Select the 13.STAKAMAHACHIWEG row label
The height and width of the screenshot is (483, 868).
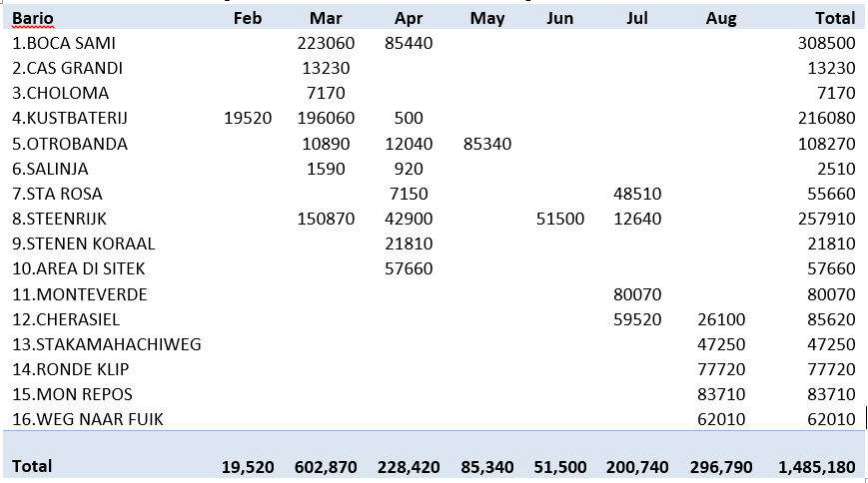click(x=107, y=344)
